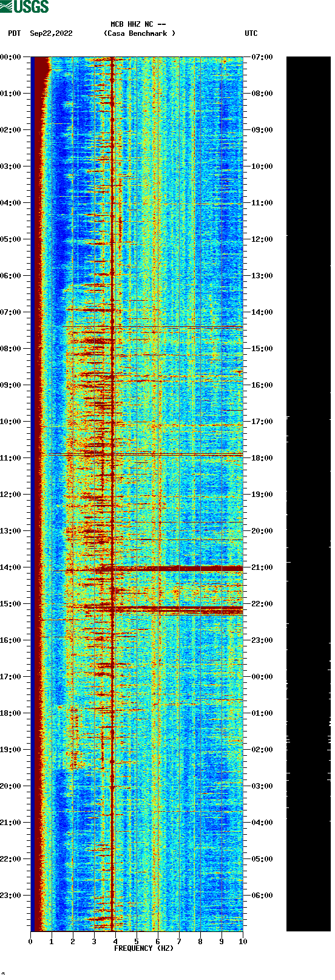Click the 21:00 PDT left-axis label

point(11,823)
